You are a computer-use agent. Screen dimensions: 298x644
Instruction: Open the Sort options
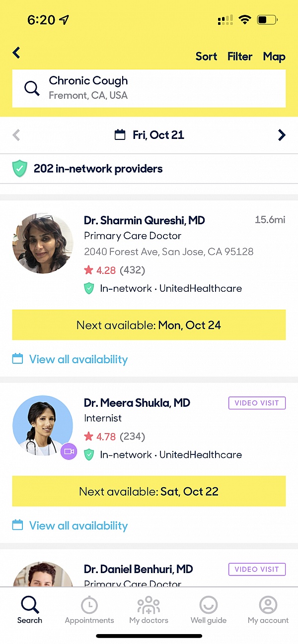click(x=206, y=57)
